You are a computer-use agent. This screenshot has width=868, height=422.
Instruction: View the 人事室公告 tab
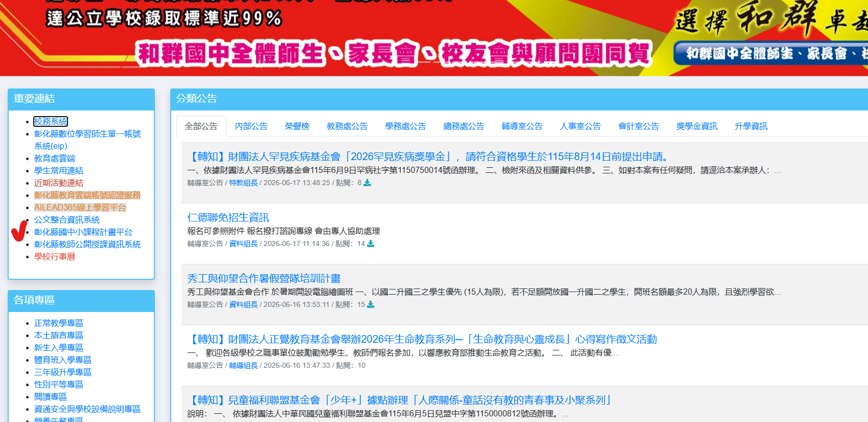580,126
